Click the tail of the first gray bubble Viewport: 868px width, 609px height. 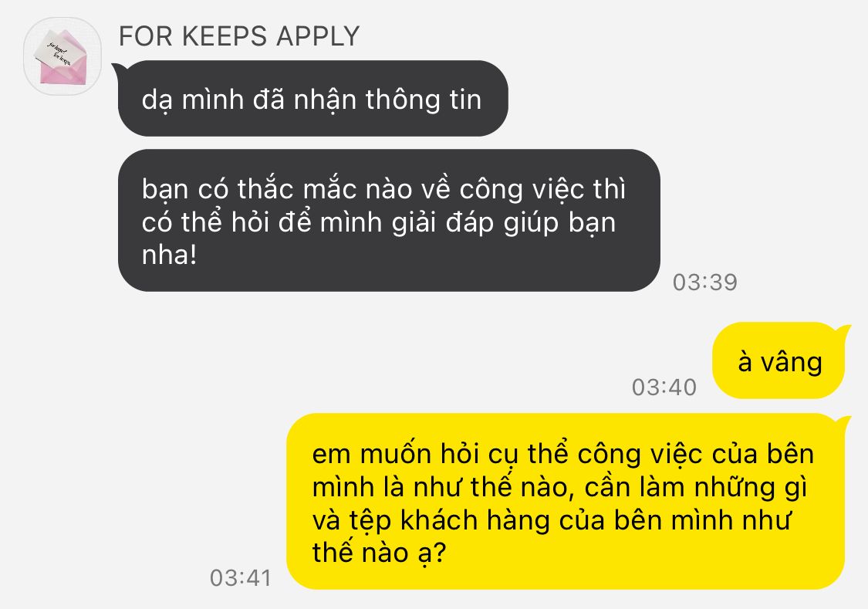tap(118, 69)
